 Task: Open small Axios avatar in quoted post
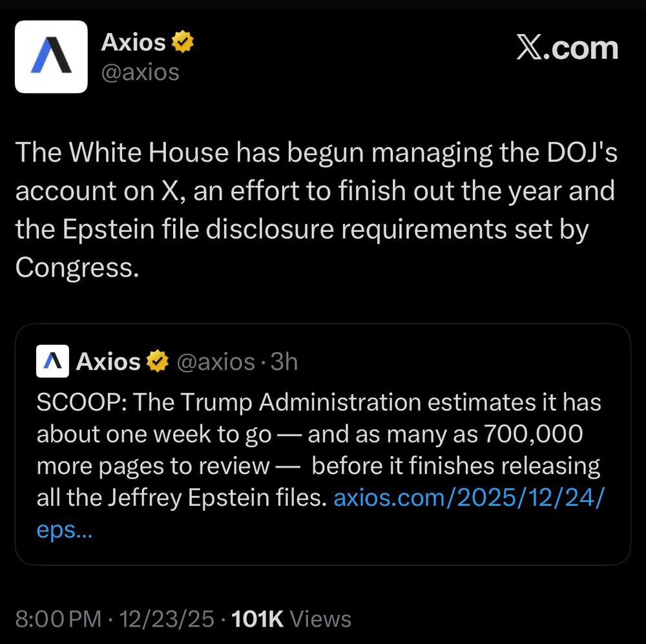pyautogui.click(x=53, y=362)
